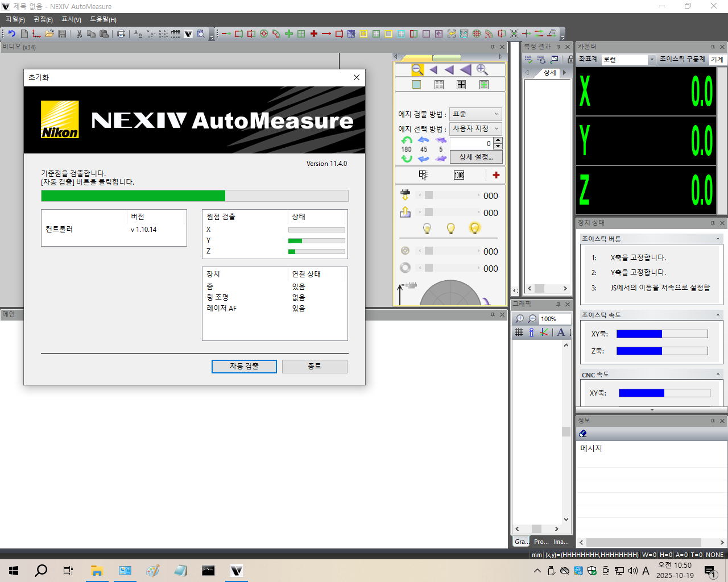Toggle the pin on the 카운터 panel
This screenshot has height=582, width=728.
[713, 47]
